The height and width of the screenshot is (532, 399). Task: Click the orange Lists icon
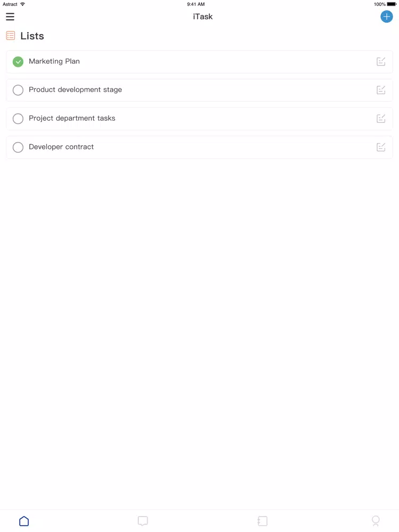point(11,36)
